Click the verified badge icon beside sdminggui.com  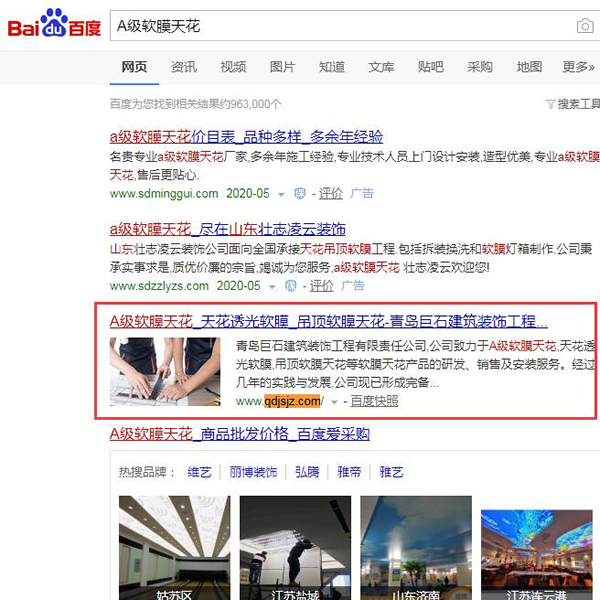[x=300, y=194]
